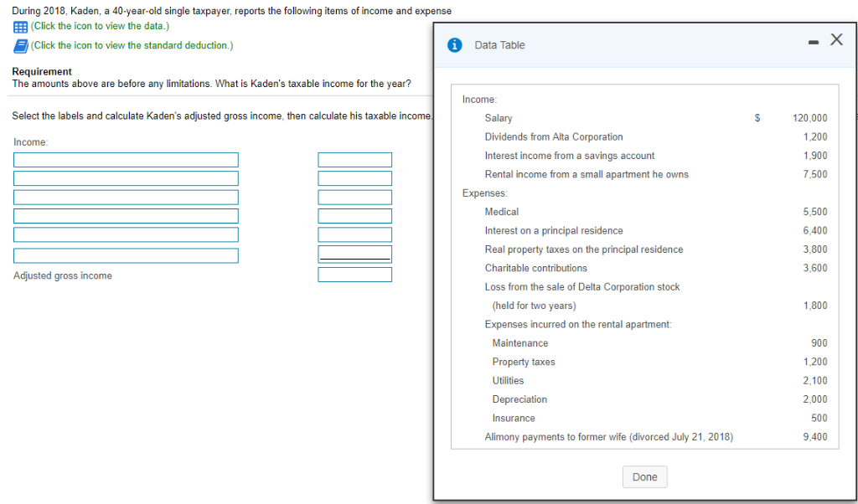Click the second income amount box
Screen dimensions: 858x504
click(354, 178)
